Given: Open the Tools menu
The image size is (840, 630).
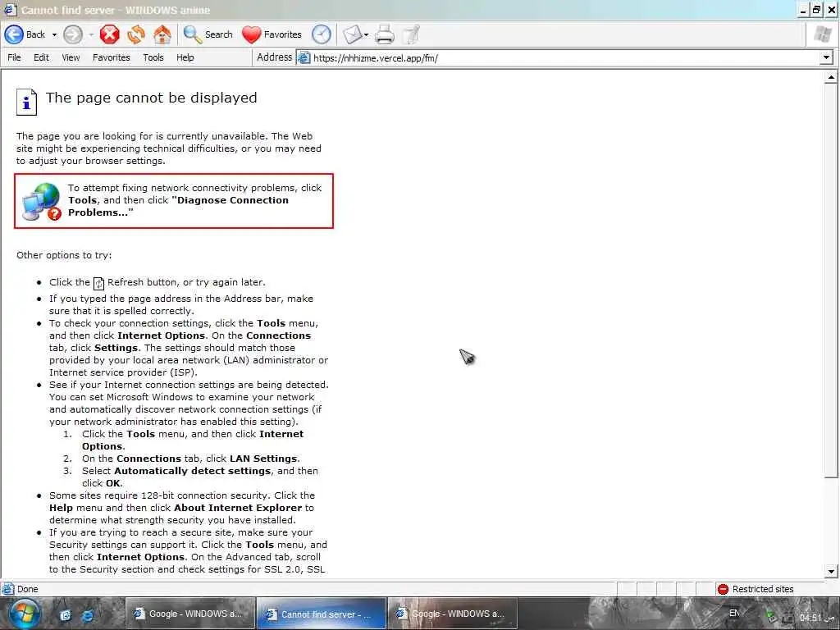Looking at the screenshot, I should (x=153, y=57).
